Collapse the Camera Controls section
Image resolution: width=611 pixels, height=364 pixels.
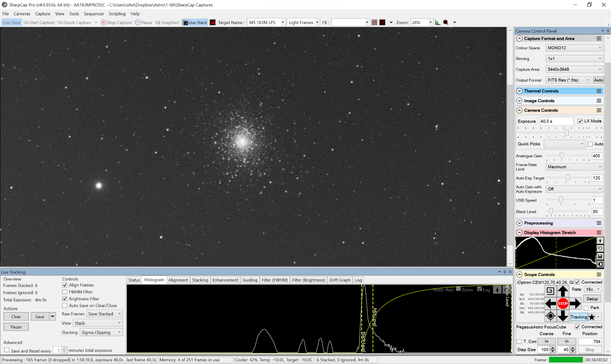[519, 110]
